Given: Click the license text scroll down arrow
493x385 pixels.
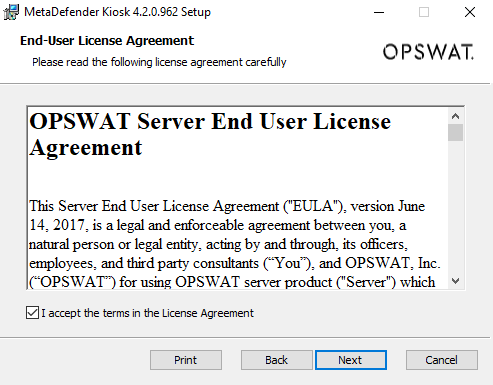Looking at the screenshot, I should tap(455, 281).
